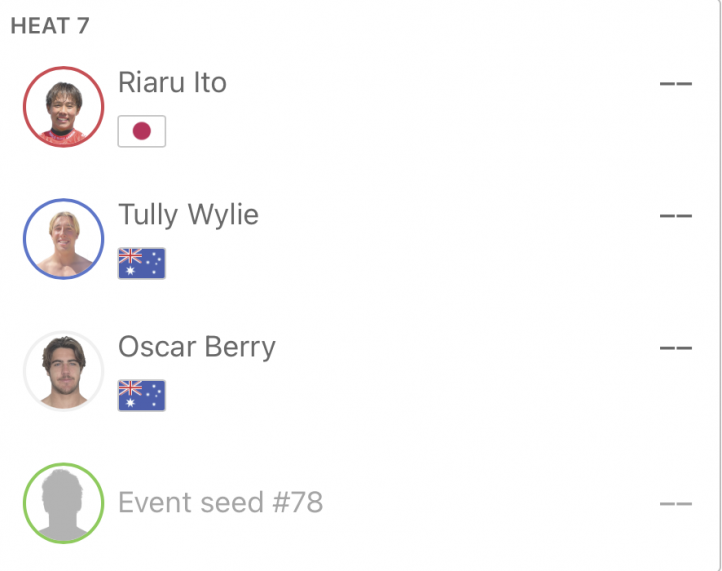Click the gray silhouette placeholder avatar
This screenshot has width=722, height=571.
coord(64,503)
